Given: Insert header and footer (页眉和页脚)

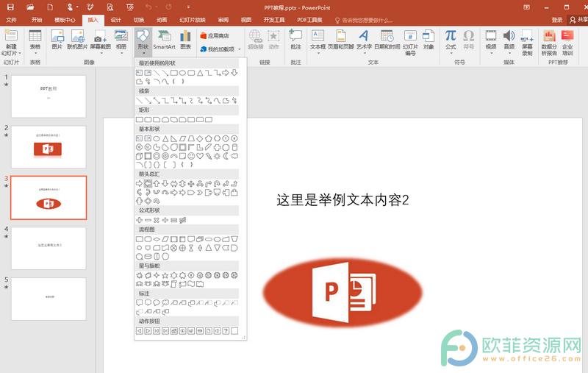Looking at the screenshot, I should point(341,40).
